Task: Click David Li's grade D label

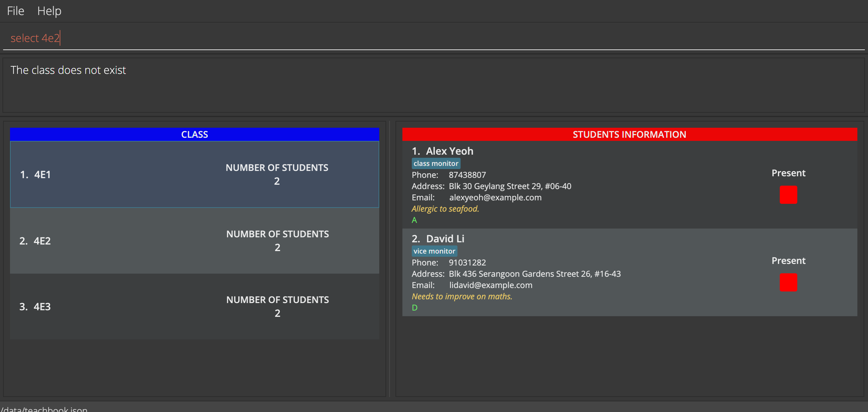Action: pos(415,308)
